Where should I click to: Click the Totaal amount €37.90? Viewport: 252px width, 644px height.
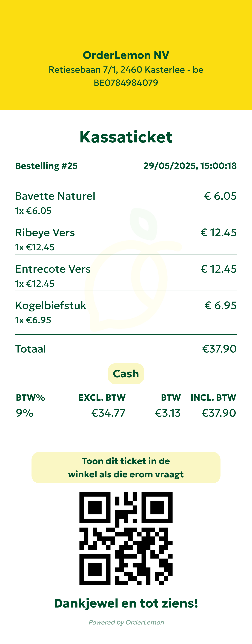click(x=219, y=349)
